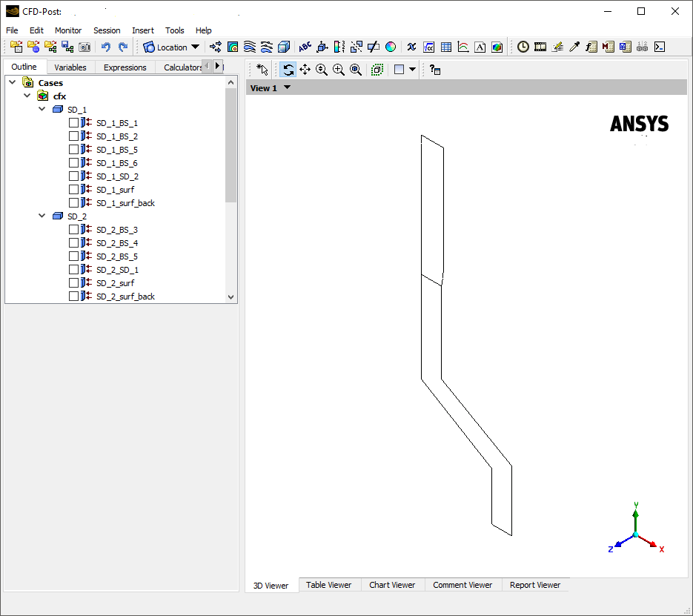
Task: Click the outline tree scroll-down arrow
Action: (x=231, y=297)
